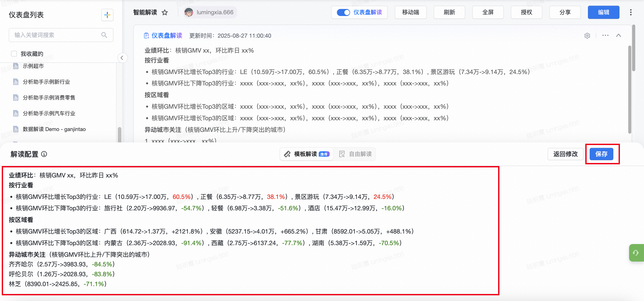
Task: Click the 返回修改 button
Action: tap(565, 154)
